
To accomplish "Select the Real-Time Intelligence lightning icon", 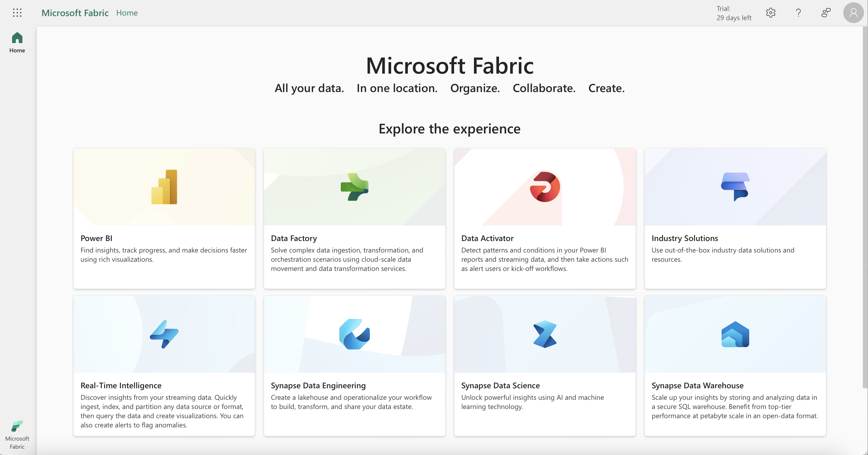I will coord(164,334).
